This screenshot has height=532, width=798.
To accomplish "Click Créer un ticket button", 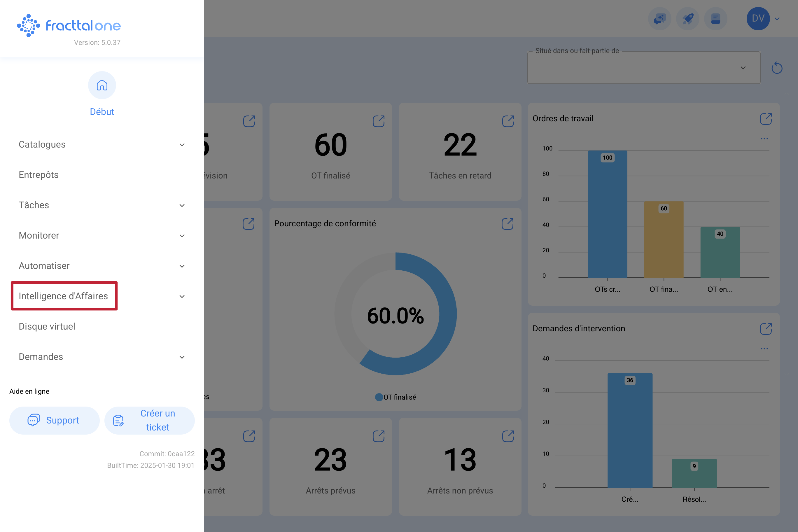I will [x=150, y=420].
